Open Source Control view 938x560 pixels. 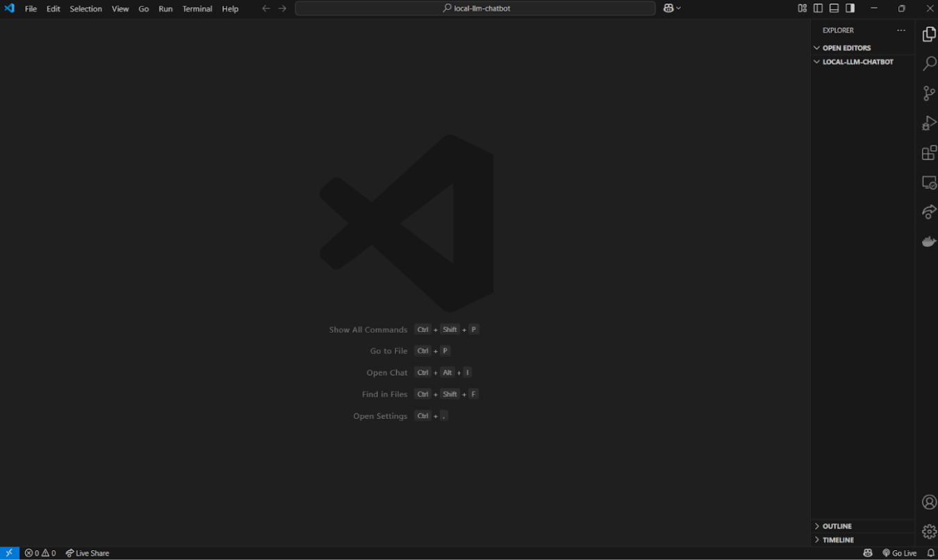pos(929,93)
